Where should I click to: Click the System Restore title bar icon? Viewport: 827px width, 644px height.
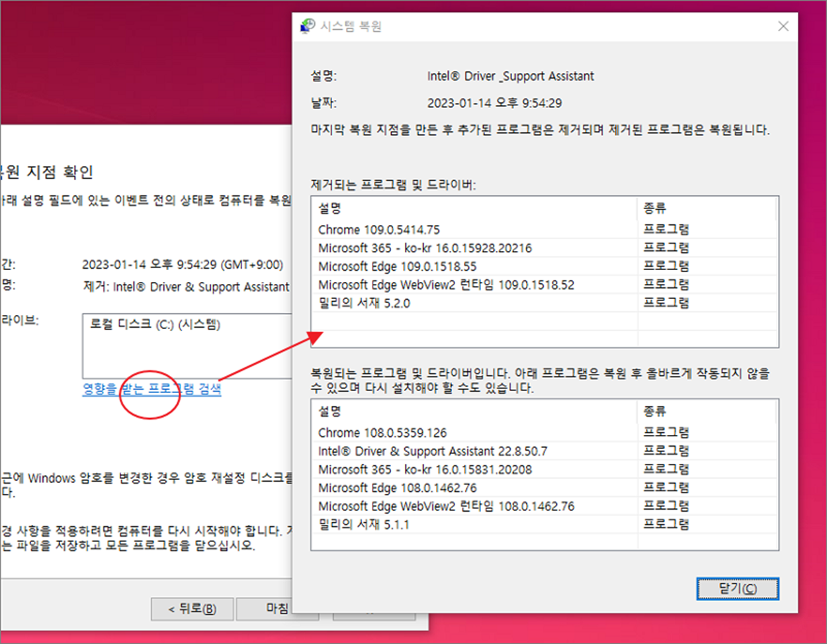[x=308, y=26]
